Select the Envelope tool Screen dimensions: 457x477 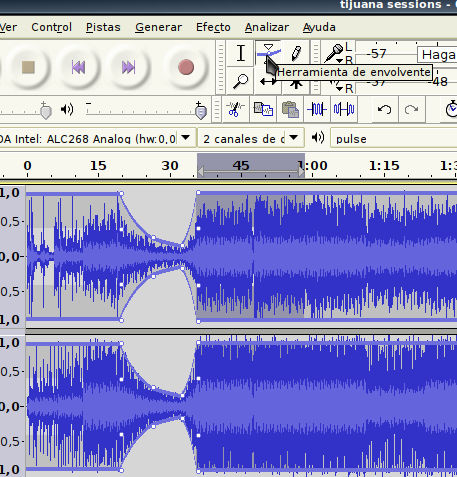268,53
